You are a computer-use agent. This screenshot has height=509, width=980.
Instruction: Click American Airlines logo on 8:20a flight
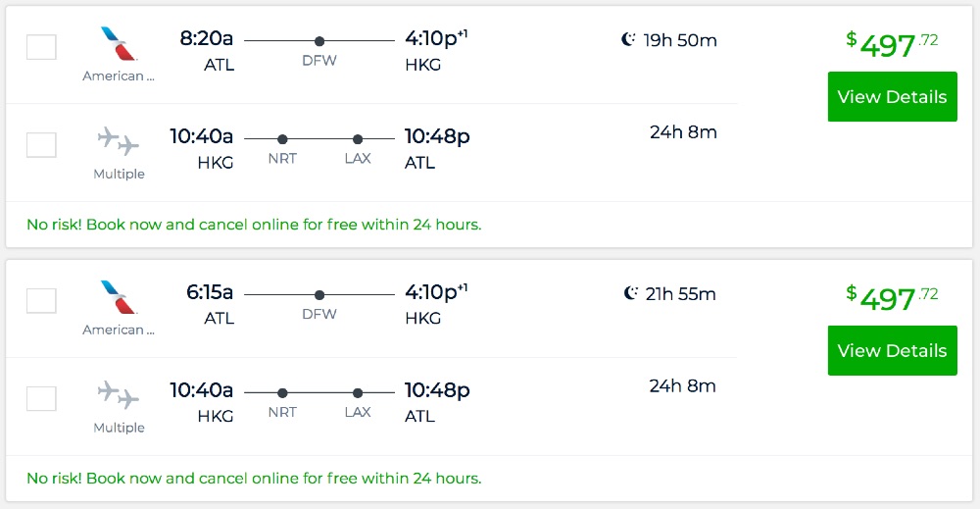point(120,44)
